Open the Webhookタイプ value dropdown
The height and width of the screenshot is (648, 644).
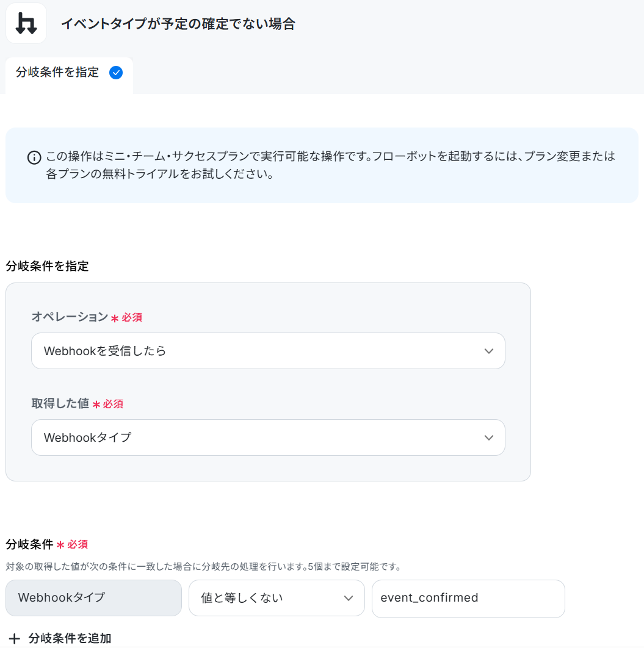[268, 437]
